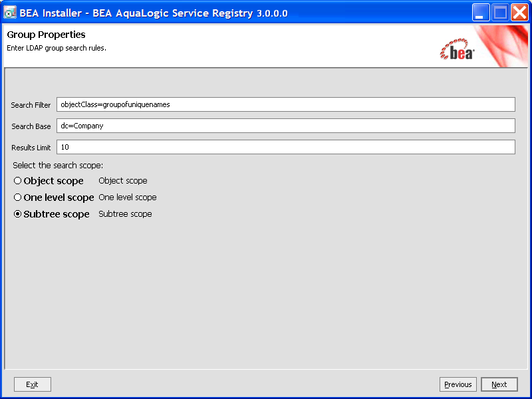Click the non-bold One level scope description
Screen dimensions: 532x399
[x=128, y=197]
